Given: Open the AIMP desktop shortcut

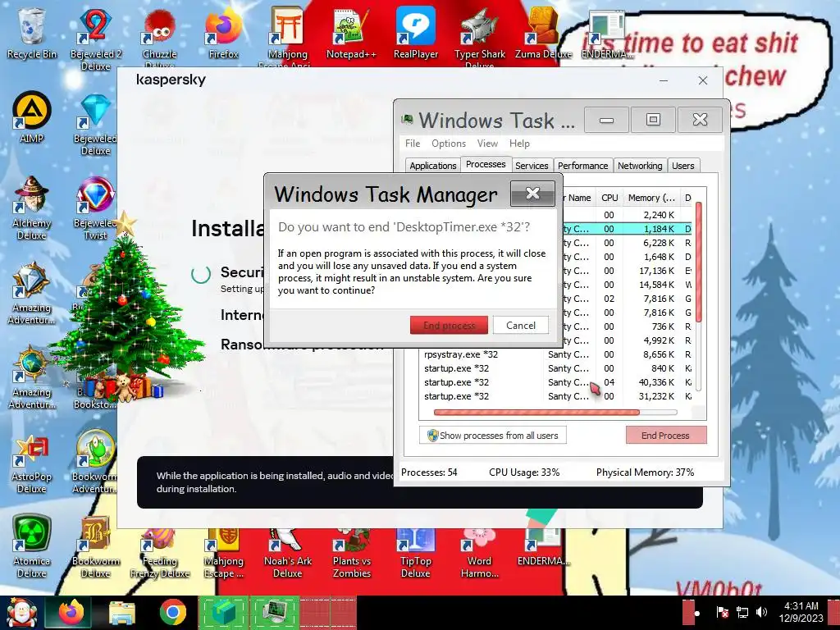Looking at the screenshot, I should (x=32, y=118).
